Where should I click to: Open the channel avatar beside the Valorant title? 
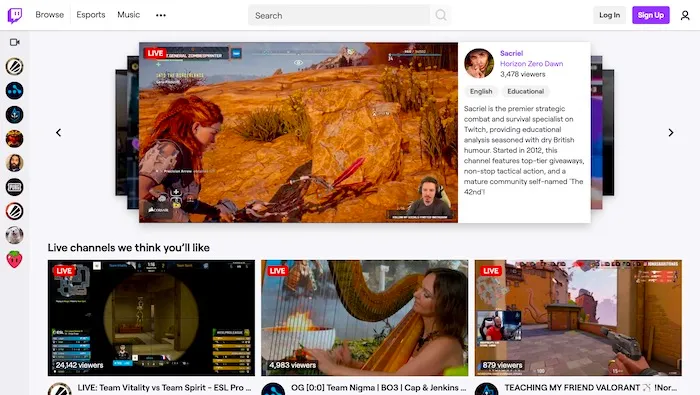coord(487,389)
